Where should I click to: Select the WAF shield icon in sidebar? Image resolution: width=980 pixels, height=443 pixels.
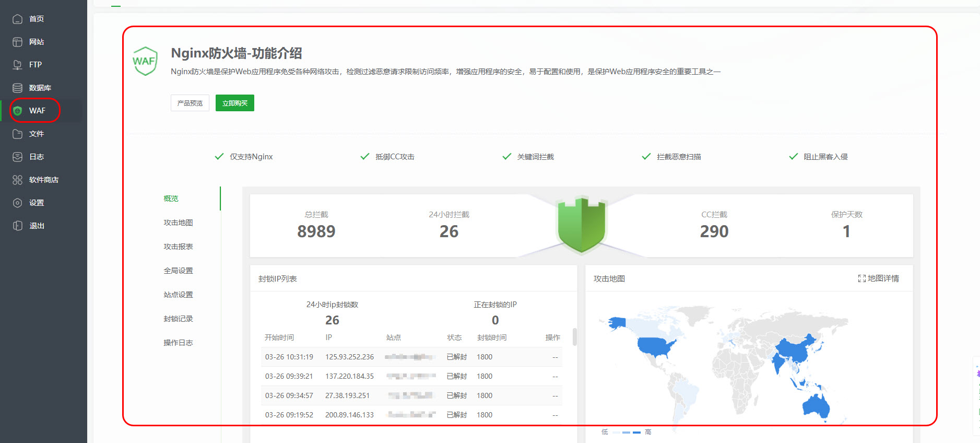(17, 111)
